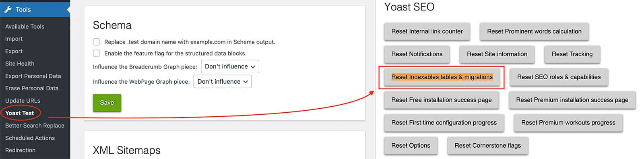Enable structured data blocks feature flag
This screenshot has height=159, width=644.
[x=97, y=53]
